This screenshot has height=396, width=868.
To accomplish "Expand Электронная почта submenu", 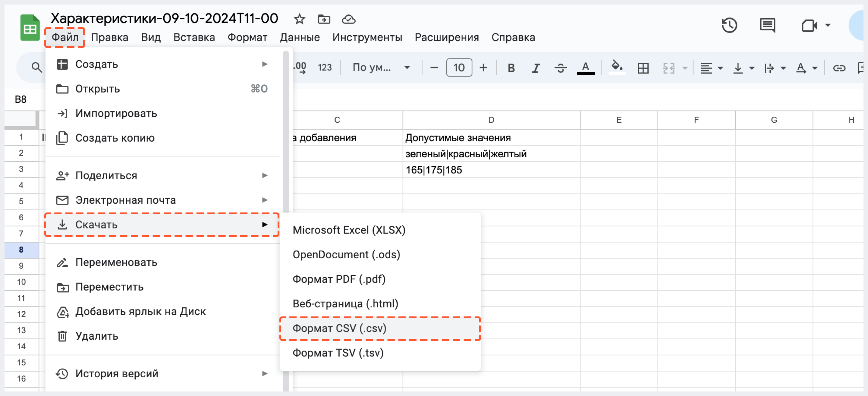I will (162, 200).
